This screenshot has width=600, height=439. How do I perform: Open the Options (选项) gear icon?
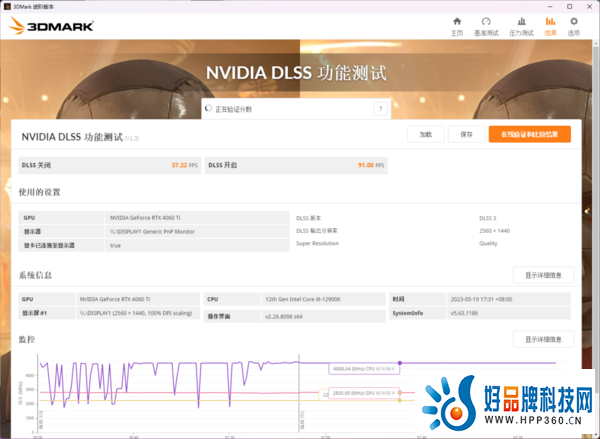(574, 21)
